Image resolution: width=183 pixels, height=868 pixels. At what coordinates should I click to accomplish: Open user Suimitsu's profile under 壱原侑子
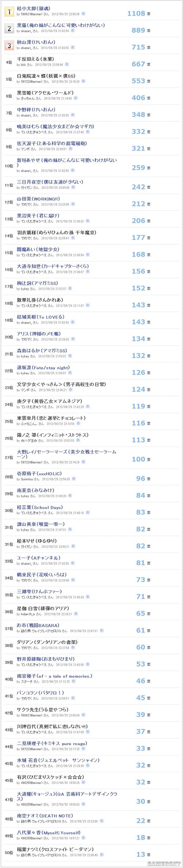pyautogui.click(x=27, y=479)
